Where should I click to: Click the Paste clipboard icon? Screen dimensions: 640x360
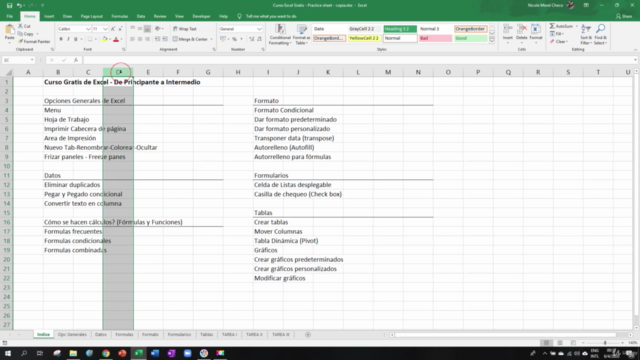(x=9, y=30)
